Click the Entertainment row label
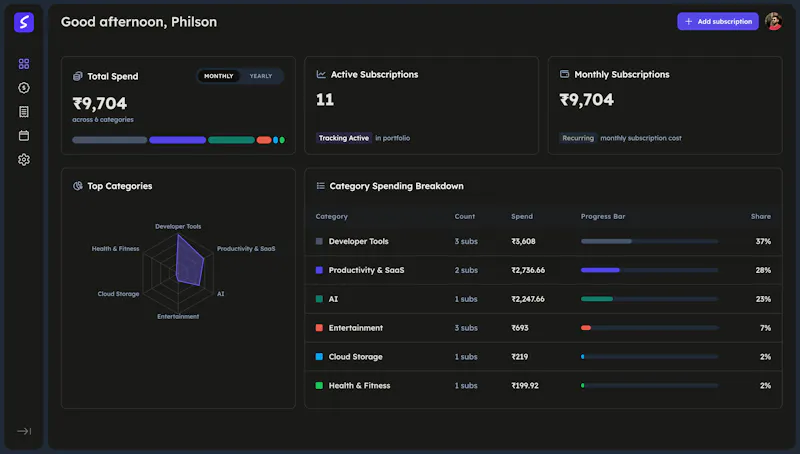Screen dimensions: 800x454 click(x=356, y=327)
